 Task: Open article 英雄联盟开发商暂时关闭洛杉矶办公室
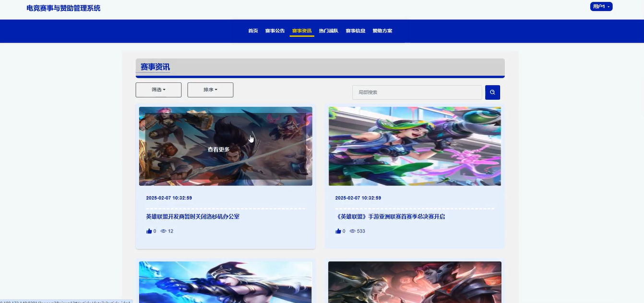point(193,217)
